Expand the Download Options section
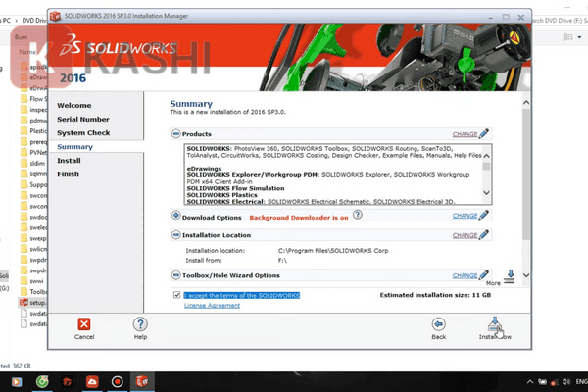The width and height of the screenshot is (588, 392). click(x=175, y=215)
